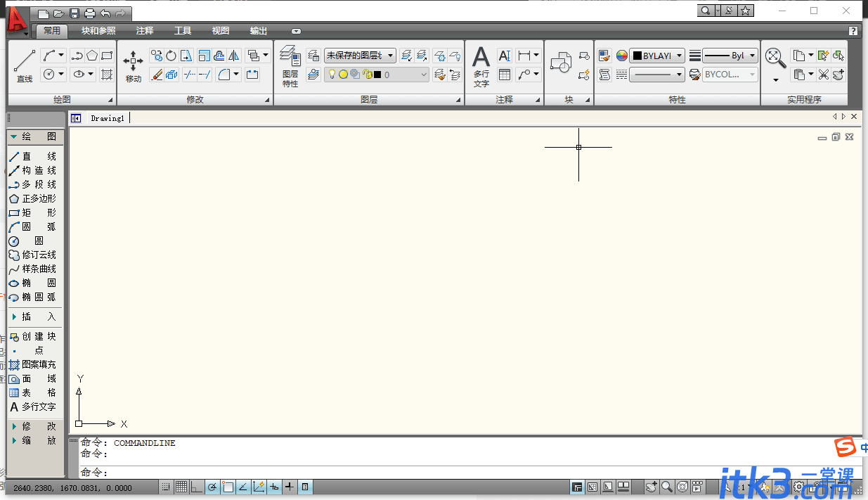Viewport: 868px width, 500px height.
Task: Click the star favorites icon in the title bar
Action: (746, 11)
